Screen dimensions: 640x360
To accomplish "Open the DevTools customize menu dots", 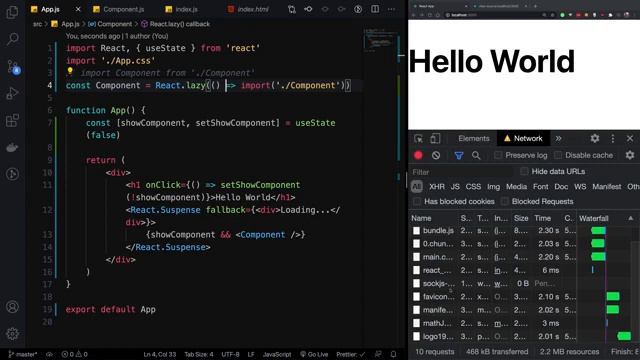I will click(x=613, y=138).
